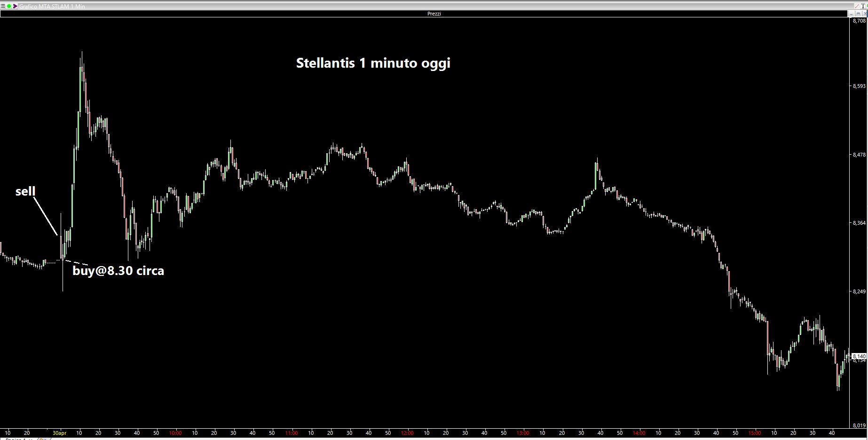Click the red 10:00 time axis label

pos(175,433)
